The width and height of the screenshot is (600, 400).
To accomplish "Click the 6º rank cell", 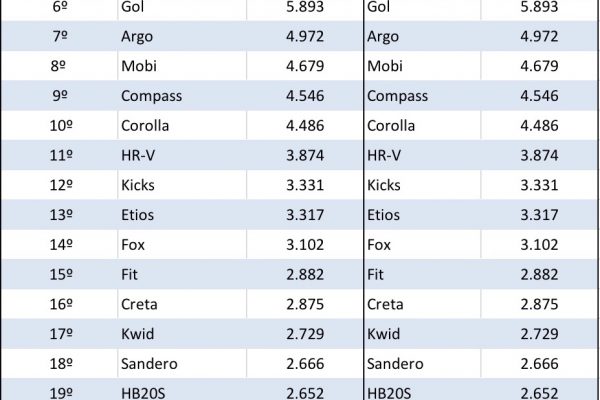I will pos(59,7).
